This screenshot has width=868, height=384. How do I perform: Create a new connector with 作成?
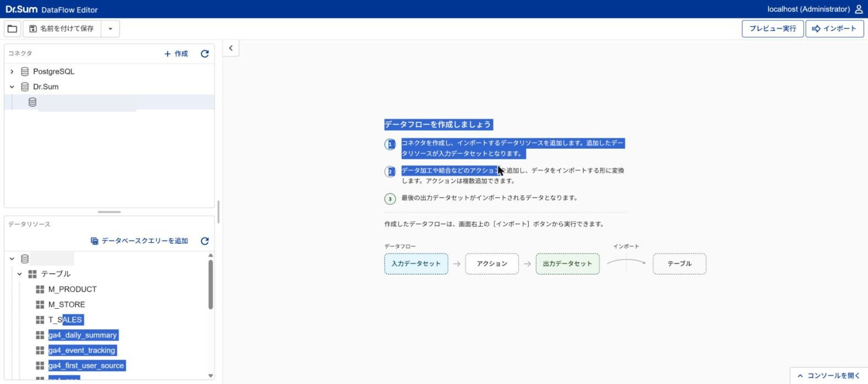[x=176, y=54]
